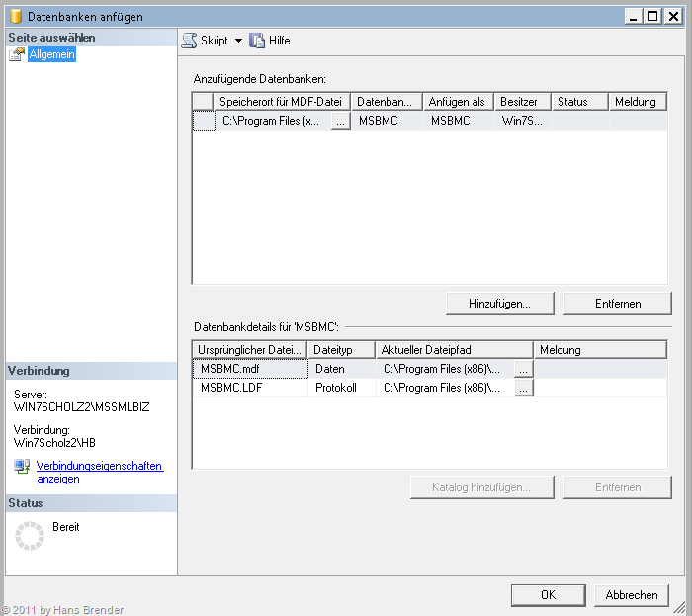Click the Hinzufügen... button
Image resolution: width=692 pixels, height=616 pixels.
[499, 303]
